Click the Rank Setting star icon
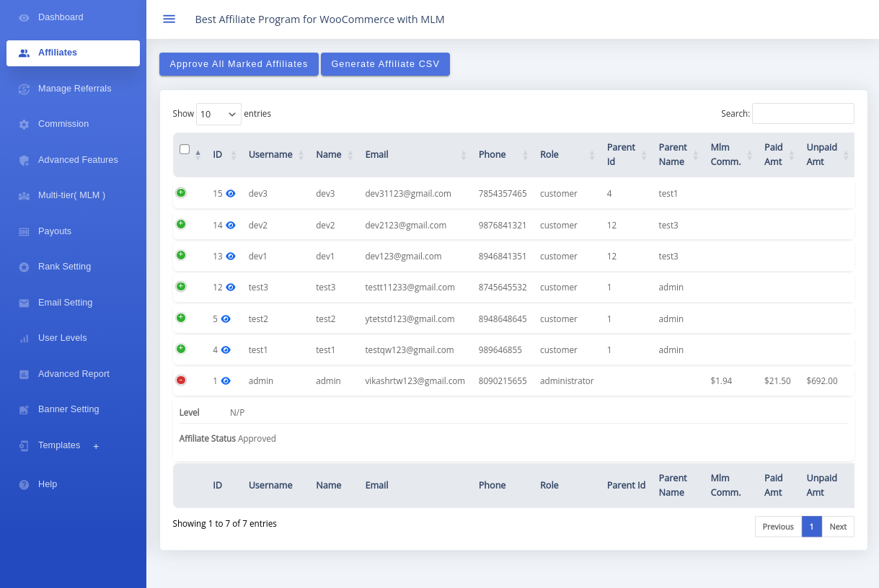 click(x=24, y=267)
